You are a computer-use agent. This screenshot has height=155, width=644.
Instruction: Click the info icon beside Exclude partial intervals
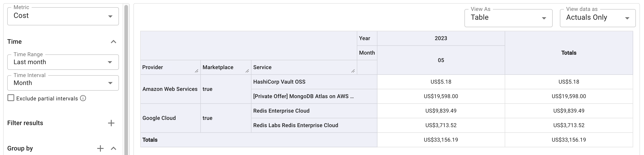pos(83,98)
